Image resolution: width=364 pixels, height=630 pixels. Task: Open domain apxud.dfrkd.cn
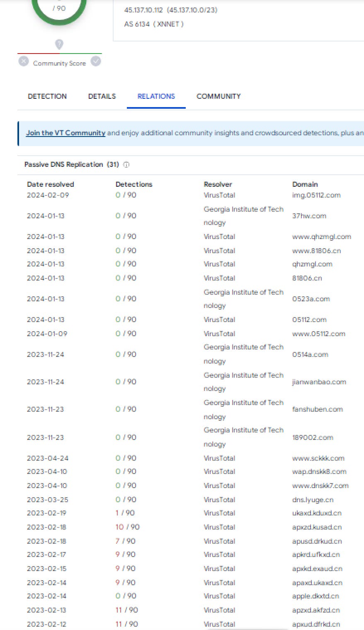pos(316,624)
